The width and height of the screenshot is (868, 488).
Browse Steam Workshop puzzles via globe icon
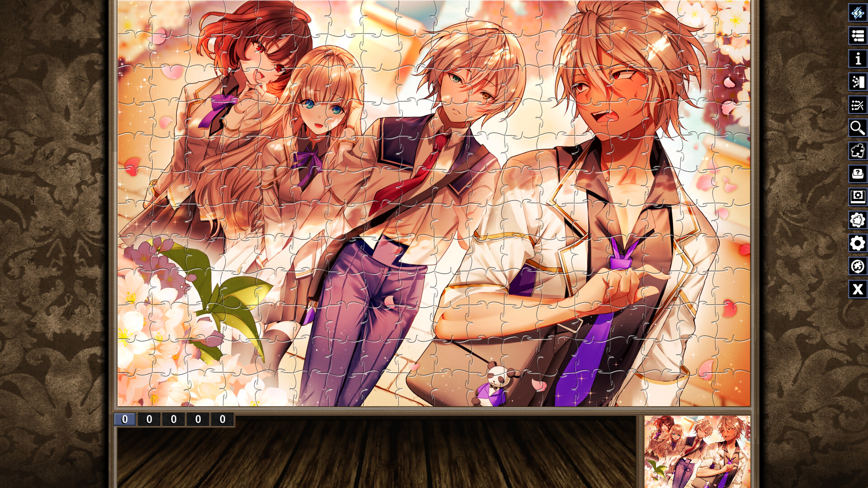click(858, 266)
